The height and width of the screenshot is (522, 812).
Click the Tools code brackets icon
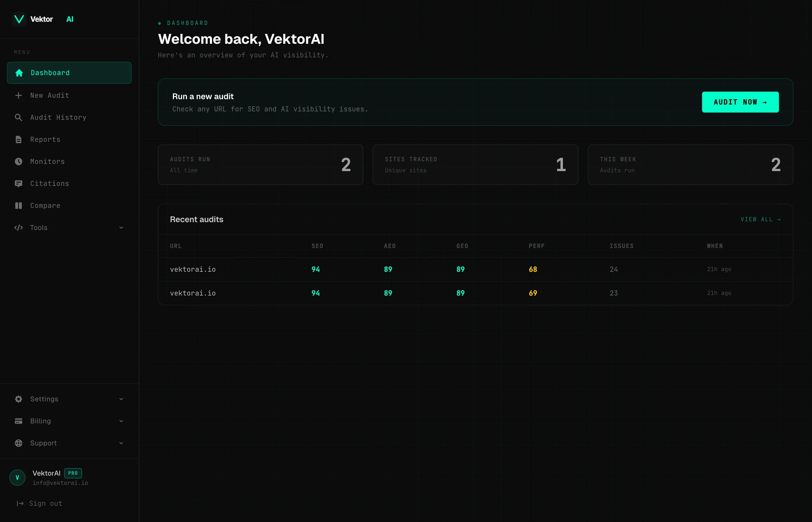tap(19, 227)
